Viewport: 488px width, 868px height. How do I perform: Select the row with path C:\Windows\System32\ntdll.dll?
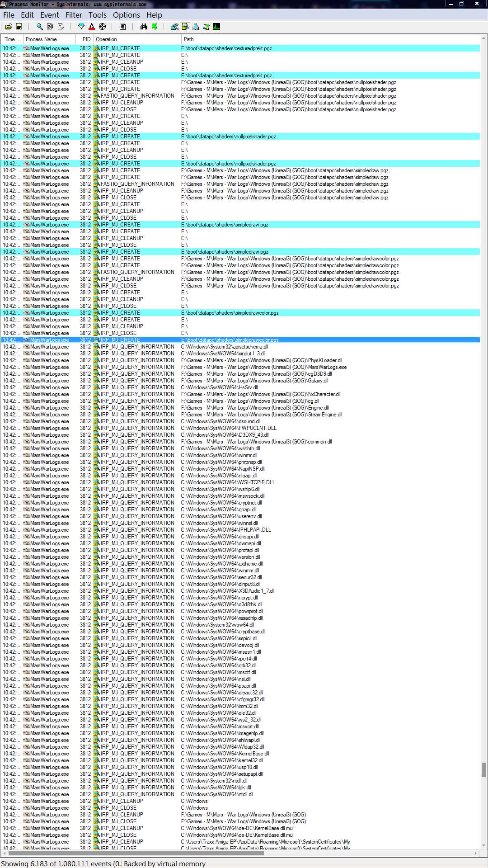point(240,781)
